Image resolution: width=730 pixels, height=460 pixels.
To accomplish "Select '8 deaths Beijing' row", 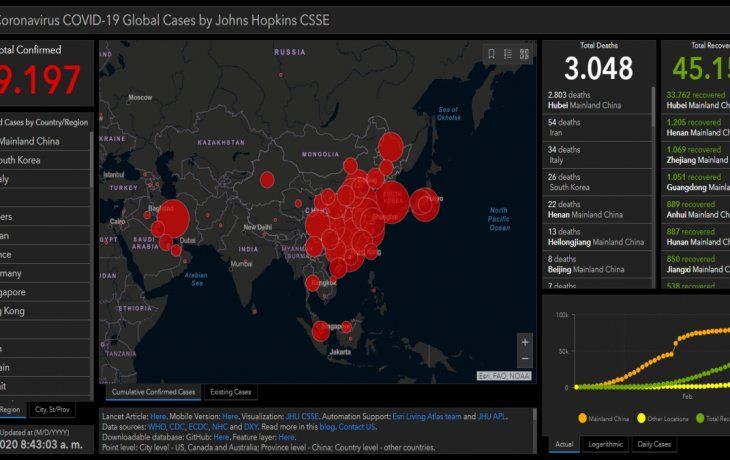I will [597, 264].
